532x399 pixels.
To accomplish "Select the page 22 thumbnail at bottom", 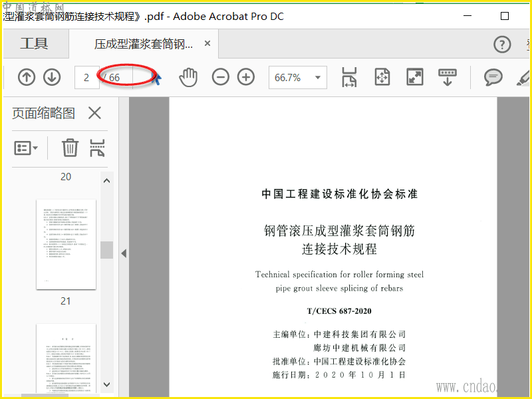I will pos(66,358).
